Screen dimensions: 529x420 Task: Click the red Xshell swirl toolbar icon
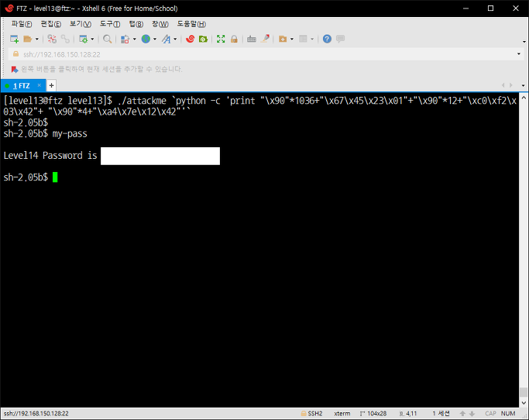190,40
